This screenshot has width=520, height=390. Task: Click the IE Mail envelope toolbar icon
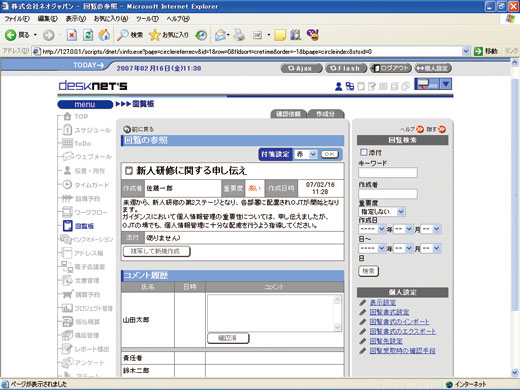[220, 35]
